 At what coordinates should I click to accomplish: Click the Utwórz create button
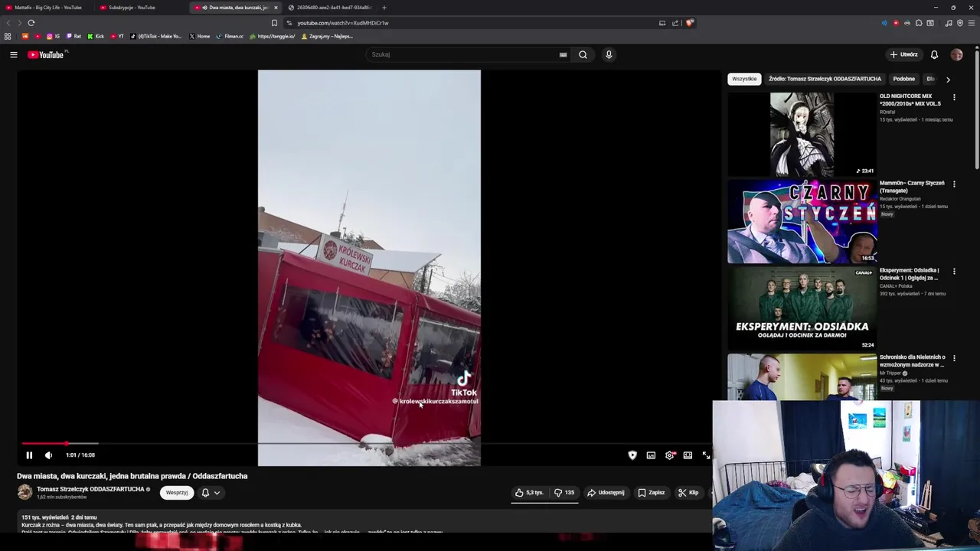(903, 54)
